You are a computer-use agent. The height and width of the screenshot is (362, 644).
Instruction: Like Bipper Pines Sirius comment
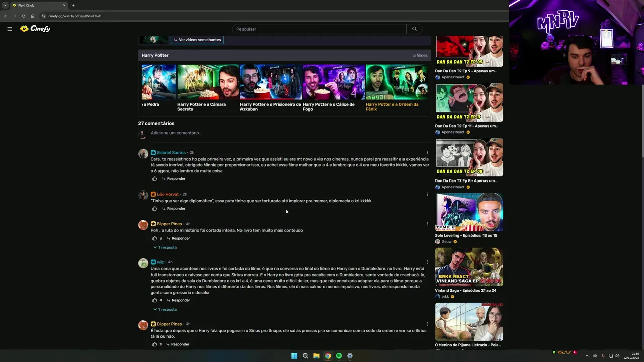(154, 344)
